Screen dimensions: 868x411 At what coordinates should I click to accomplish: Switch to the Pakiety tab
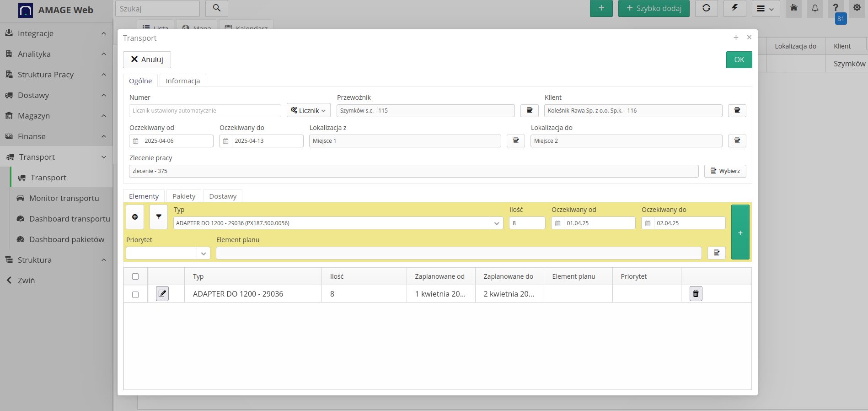pos(184,196)
